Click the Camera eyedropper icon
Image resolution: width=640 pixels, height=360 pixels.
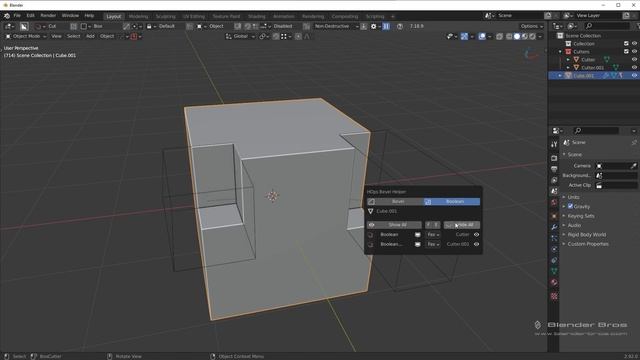(633, 166)
